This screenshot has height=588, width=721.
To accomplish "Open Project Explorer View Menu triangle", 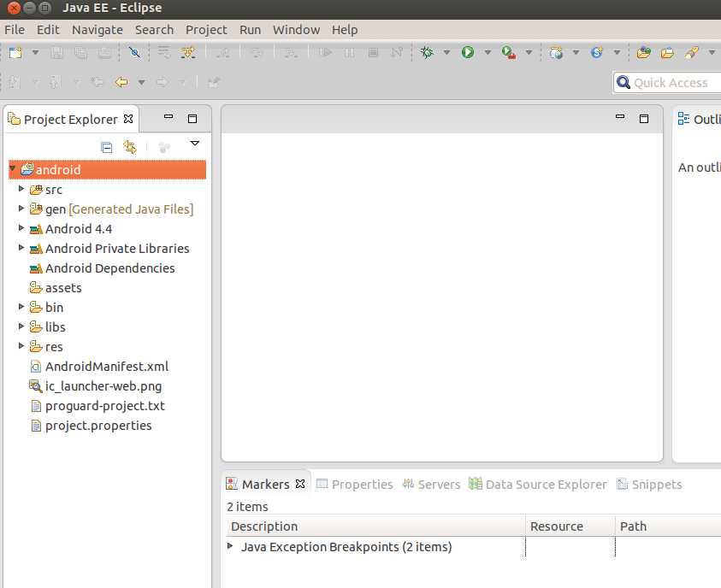I will tap(194, 144).
